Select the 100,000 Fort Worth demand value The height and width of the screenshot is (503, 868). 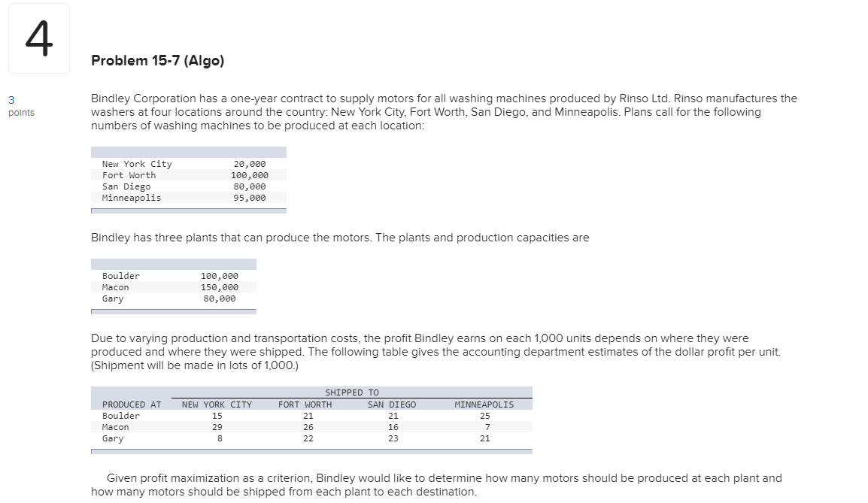(250, 175)
